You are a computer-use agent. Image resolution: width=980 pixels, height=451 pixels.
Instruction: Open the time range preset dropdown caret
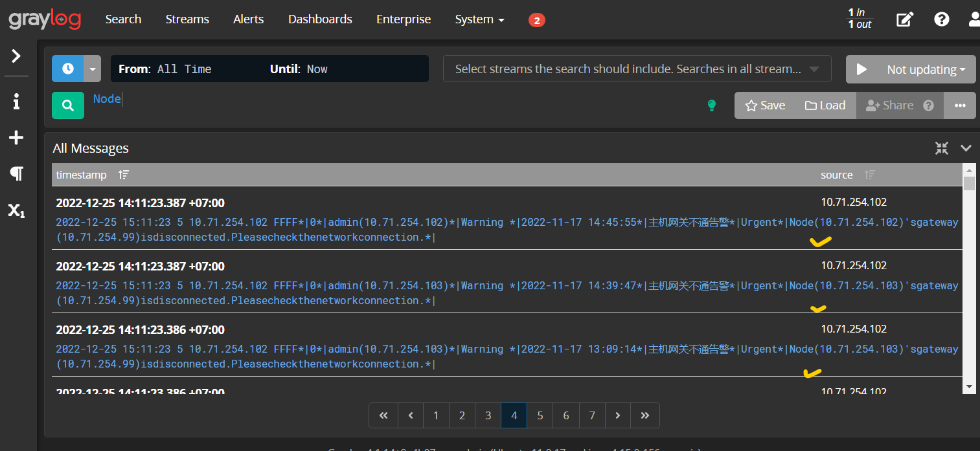(x=93, y=69)
